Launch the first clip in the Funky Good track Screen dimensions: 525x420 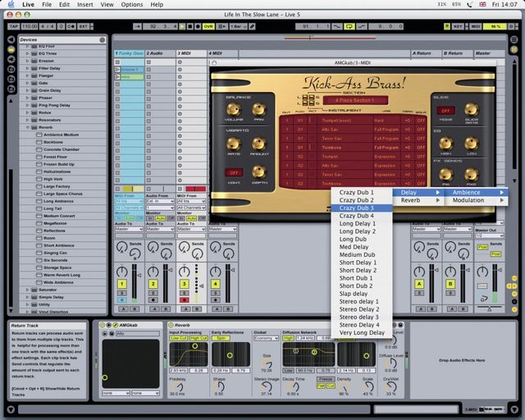(x=117, y=70)
